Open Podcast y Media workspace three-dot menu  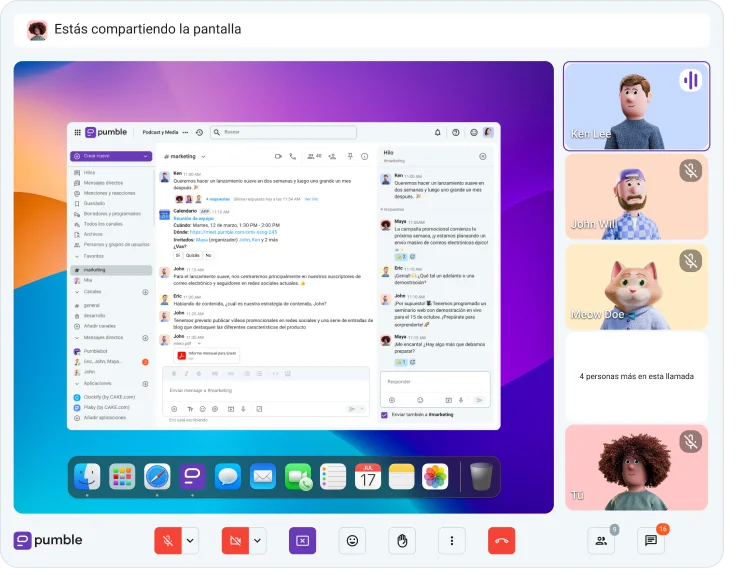point(185,132)
